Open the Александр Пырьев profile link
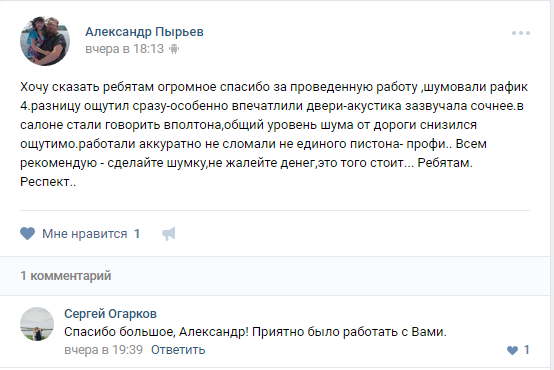 point(144,32)
